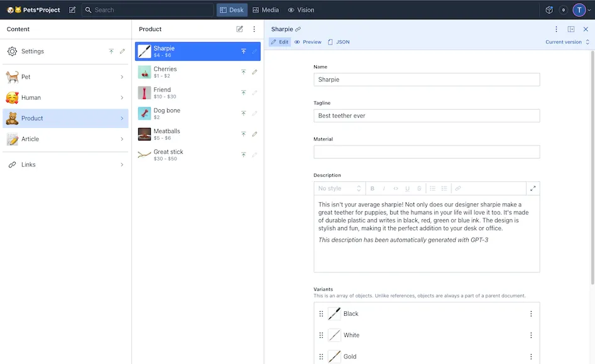Viewport: 595px width, 364px height.
Task: Open the Current version dropdown
Action: coord(567,42)
